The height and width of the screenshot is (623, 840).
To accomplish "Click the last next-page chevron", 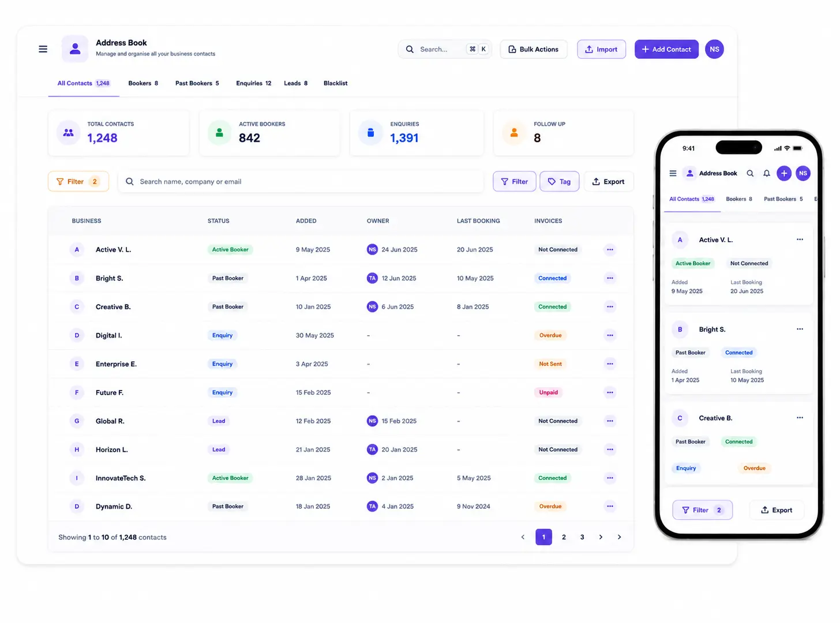I will point(619,537).
